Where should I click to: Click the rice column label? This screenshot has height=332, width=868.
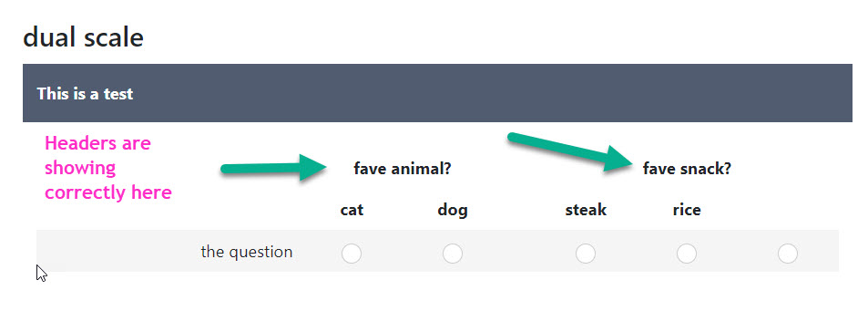point(687,210)
